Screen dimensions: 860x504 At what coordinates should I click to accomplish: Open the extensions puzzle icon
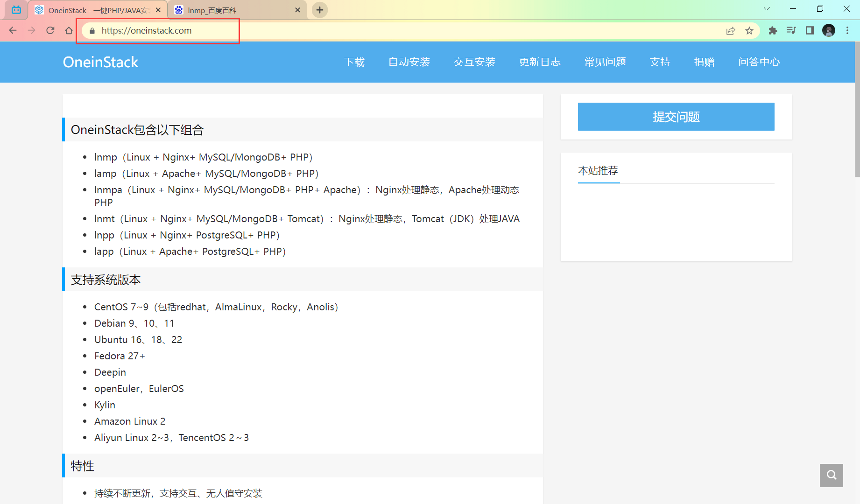coord(773,30)
